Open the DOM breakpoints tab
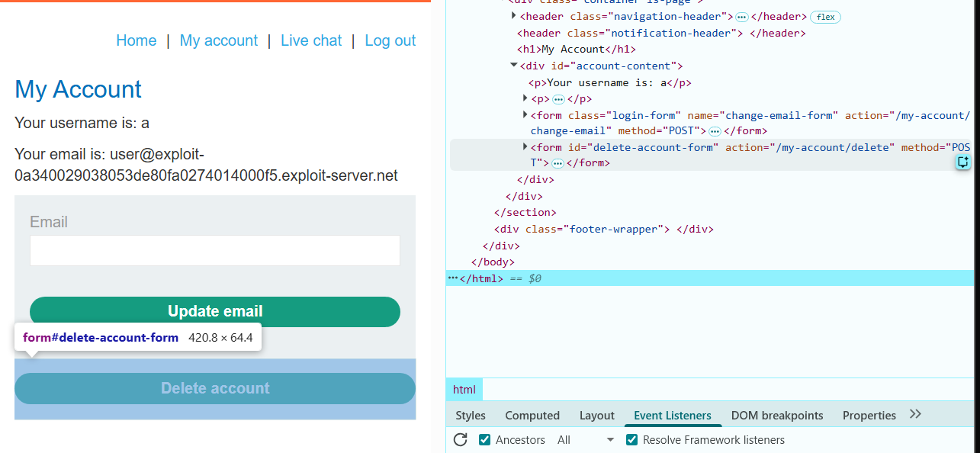Image resolution: width=980 pixels, height=453 pixels. [x=777, y=416]
